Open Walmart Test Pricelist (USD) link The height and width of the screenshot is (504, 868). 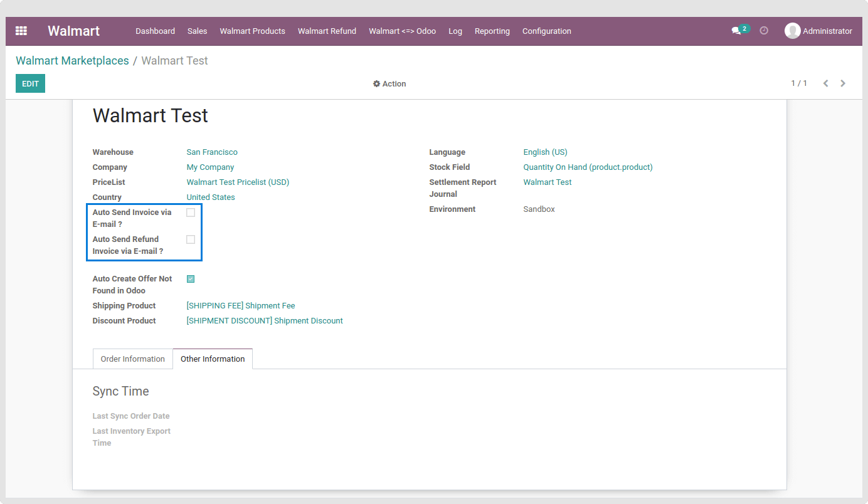(238, 182)
